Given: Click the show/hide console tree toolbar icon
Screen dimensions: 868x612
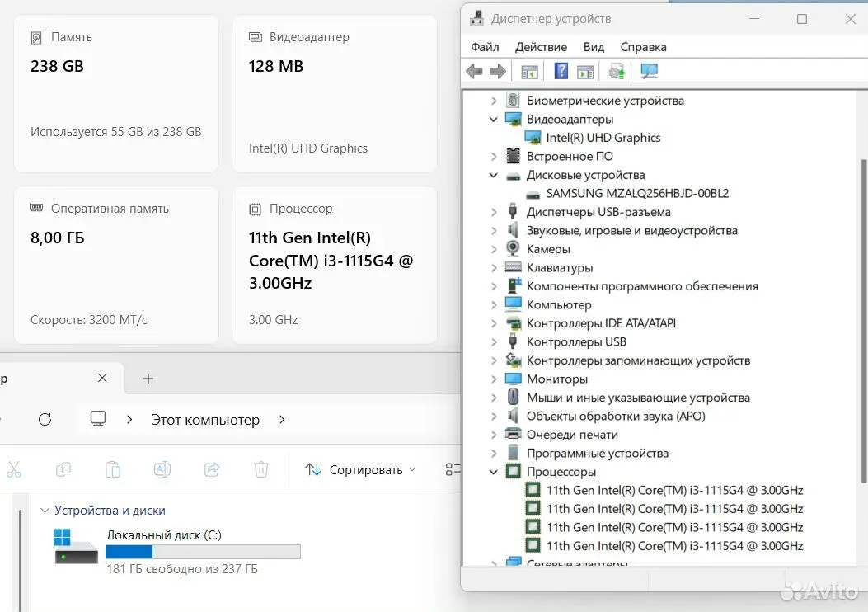Looking at the screenshot, I should coord(530,72).
